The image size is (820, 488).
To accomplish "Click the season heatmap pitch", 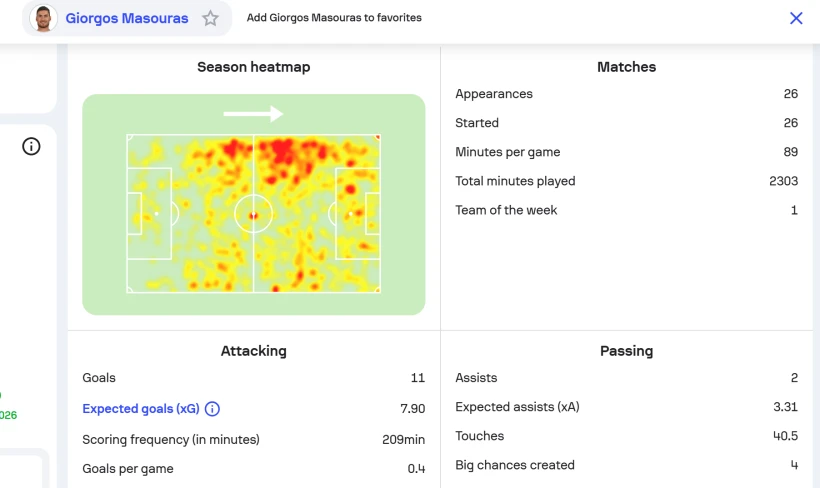I will (253, 214).
